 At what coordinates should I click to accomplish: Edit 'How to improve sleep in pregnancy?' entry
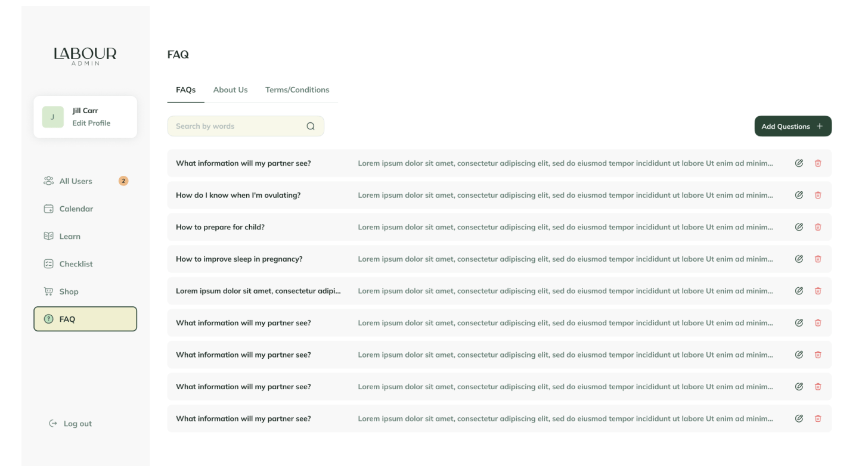tap(799, 259)
